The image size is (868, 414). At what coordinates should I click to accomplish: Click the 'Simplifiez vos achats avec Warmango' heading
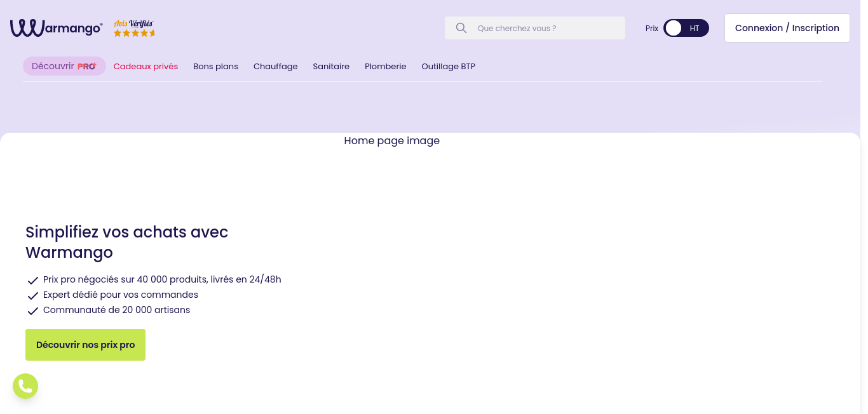[126, 242]
